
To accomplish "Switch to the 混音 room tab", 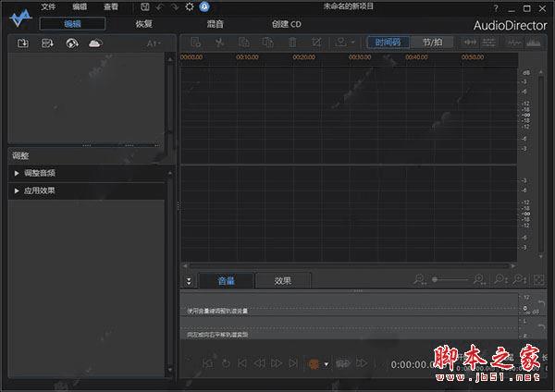I will pos(216,24).
